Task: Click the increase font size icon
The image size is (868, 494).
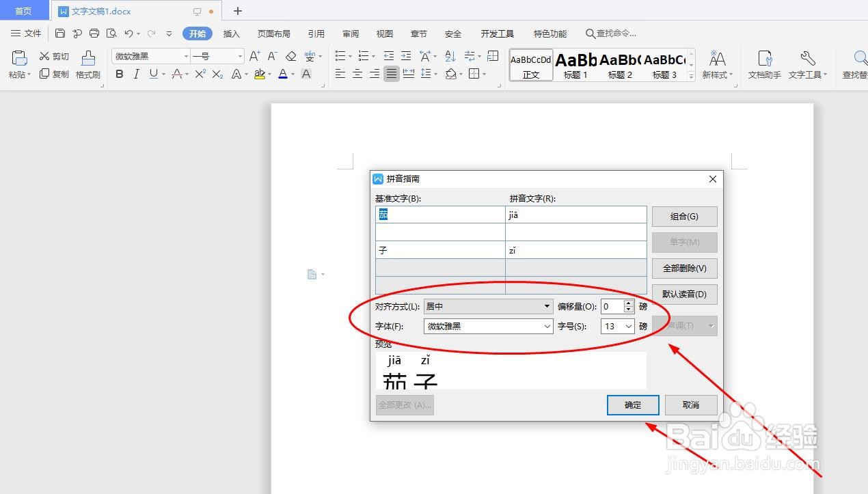Action: tap(254, 56)
